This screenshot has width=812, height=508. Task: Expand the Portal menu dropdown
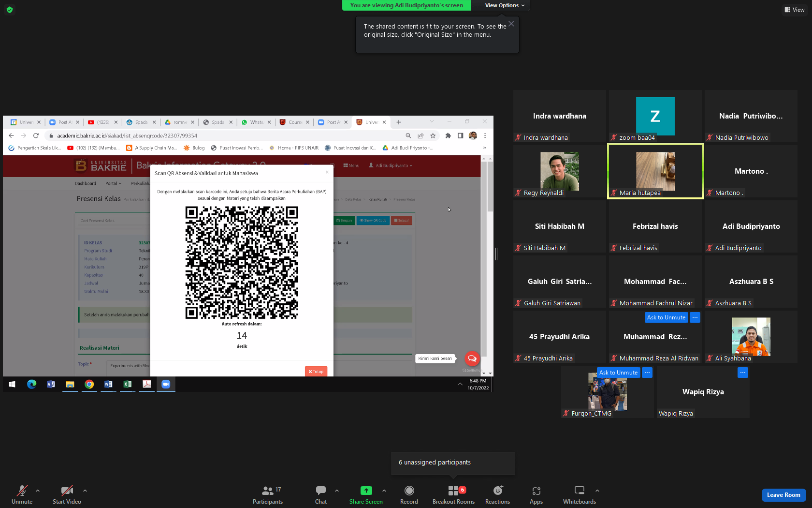tap(114, 183)
